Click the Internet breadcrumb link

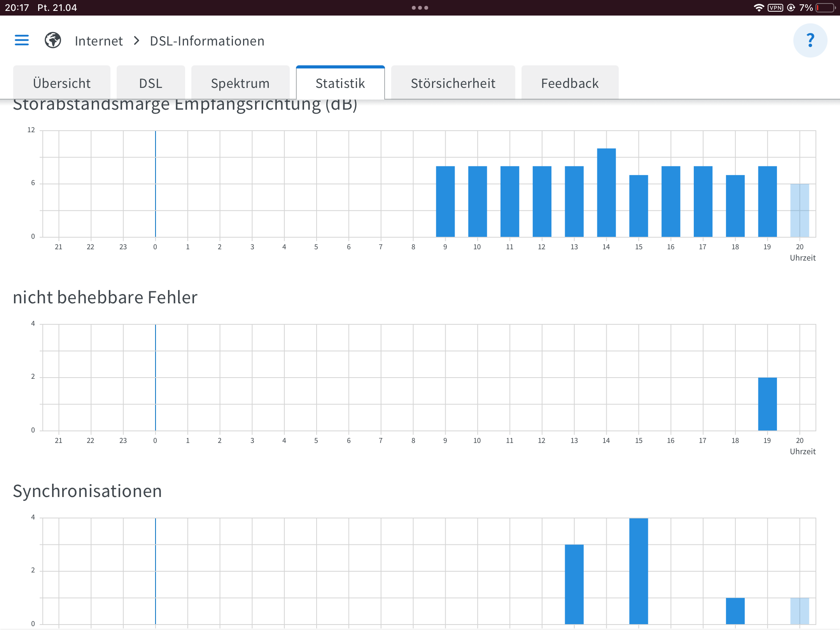point(99,41)
